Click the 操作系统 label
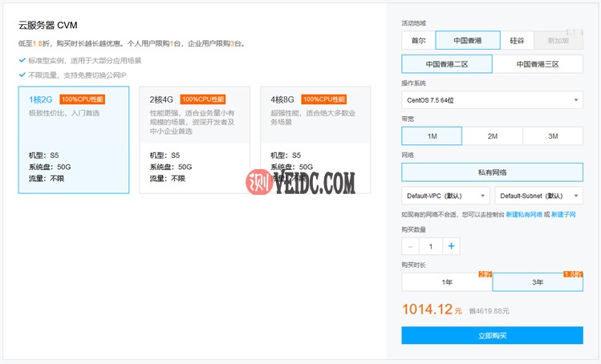Image resolution: width=601 pixels, height=364 pixels. pyautogui.click(x=413, y=83)
